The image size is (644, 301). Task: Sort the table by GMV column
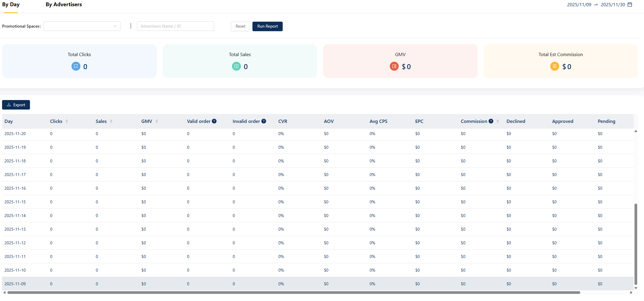pos(157,121)
